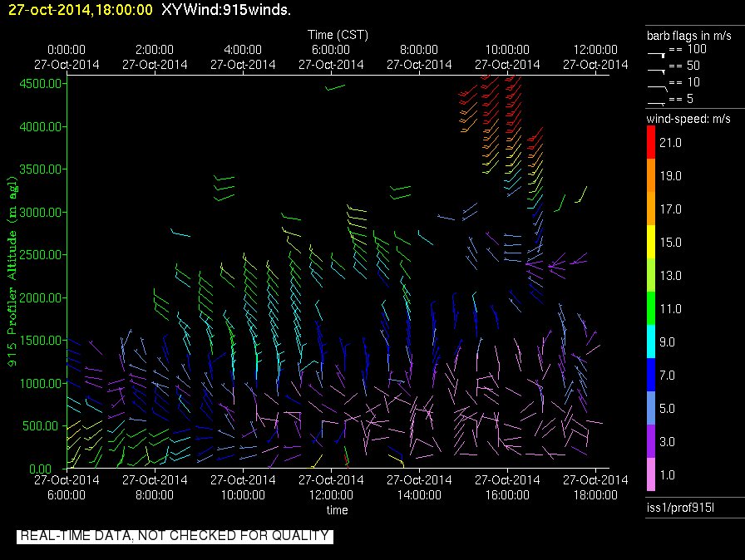Select the red 21.0 color band
This screenshot has width=745, height=560.
(x=651, y=142)
